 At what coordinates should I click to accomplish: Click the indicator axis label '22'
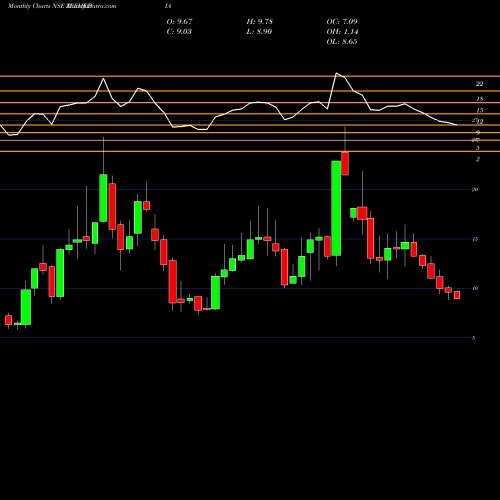click(479, 84)
